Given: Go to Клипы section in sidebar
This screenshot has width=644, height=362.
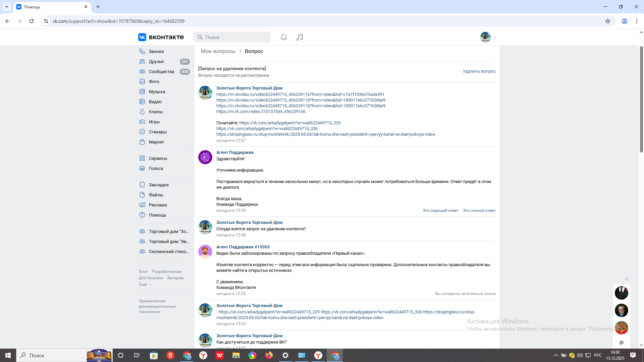Looking at the screenshot, I should (155, 112).
